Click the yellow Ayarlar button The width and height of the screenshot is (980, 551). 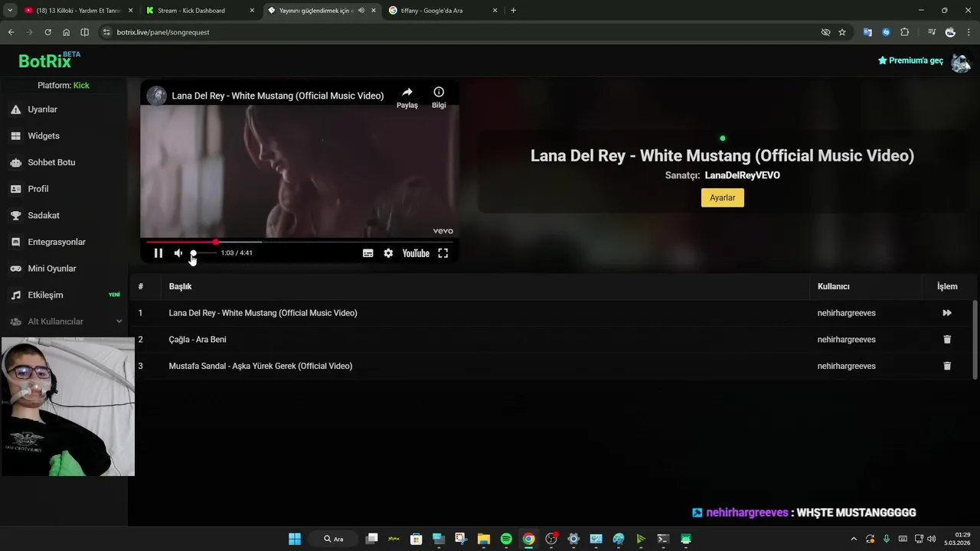tap(722, 197)
